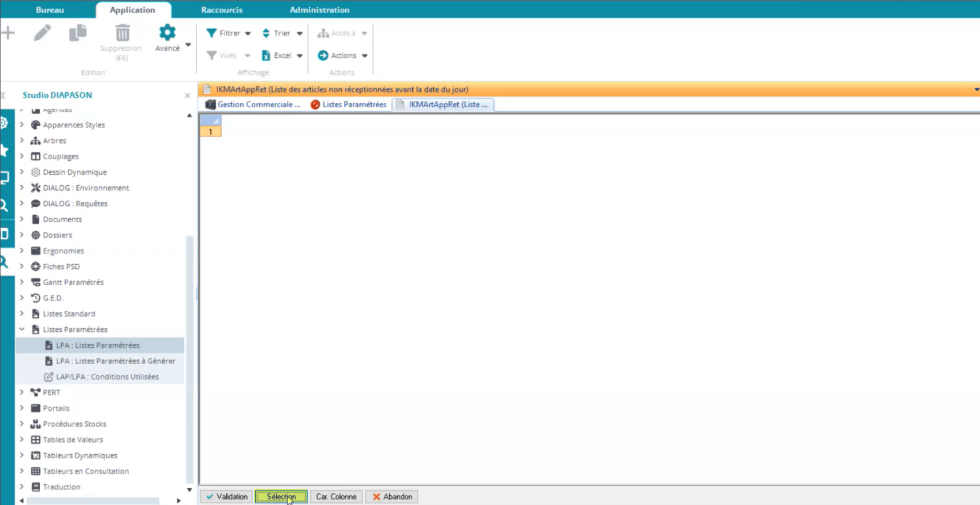Expand the Procédures Stocks tree branch
The image size is (980, 505).
[21, 423]
